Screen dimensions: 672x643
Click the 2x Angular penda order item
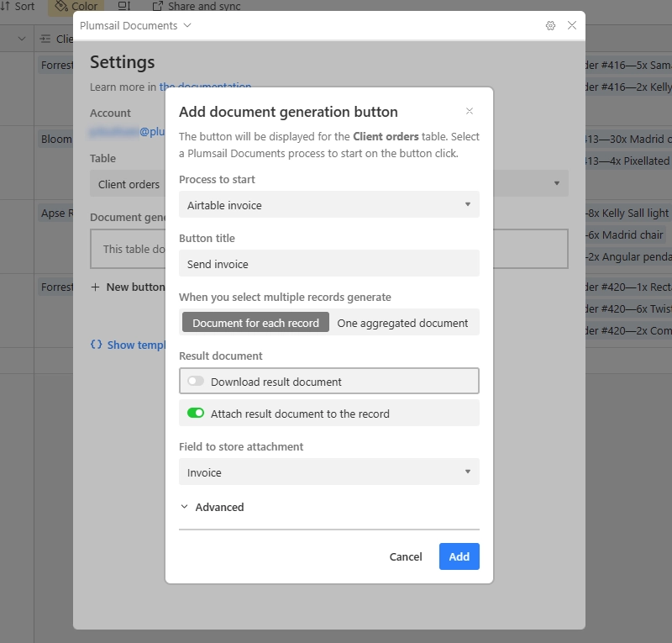[x=628, y=257]
